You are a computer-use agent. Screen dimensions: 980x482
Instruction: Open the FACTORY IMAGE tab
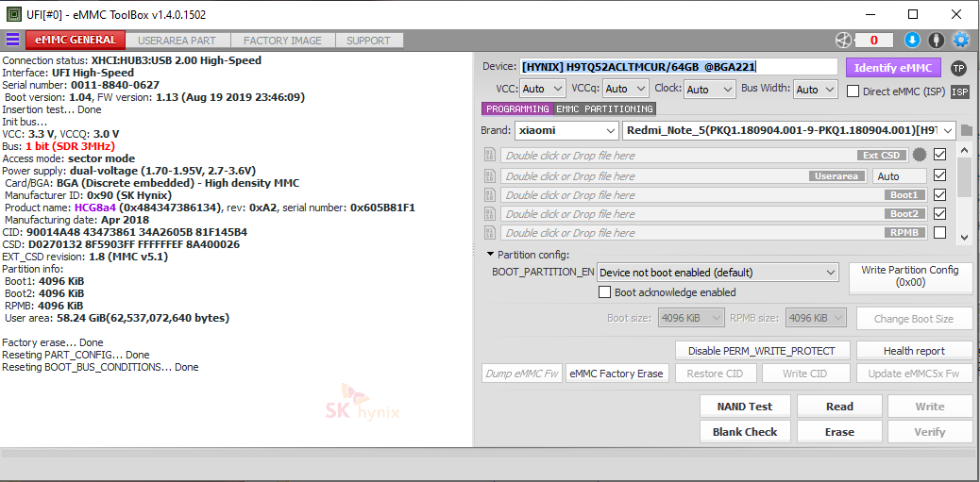pos(282,41)
